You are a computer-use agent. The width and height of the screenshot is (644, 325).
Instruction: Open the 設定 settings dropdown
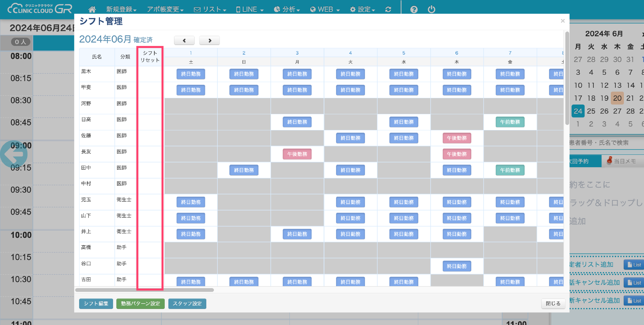coord(362,9)
